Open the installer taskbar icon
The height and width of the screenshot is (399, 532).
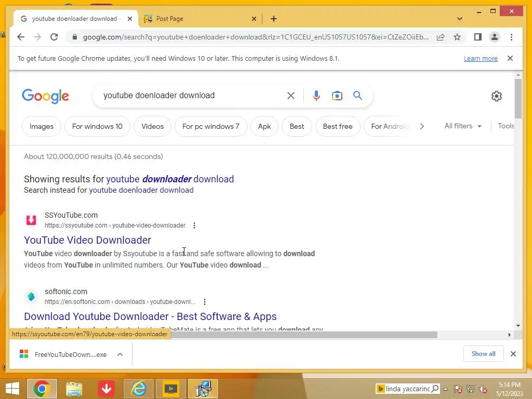pyautogui.click(x=203, y=389)
